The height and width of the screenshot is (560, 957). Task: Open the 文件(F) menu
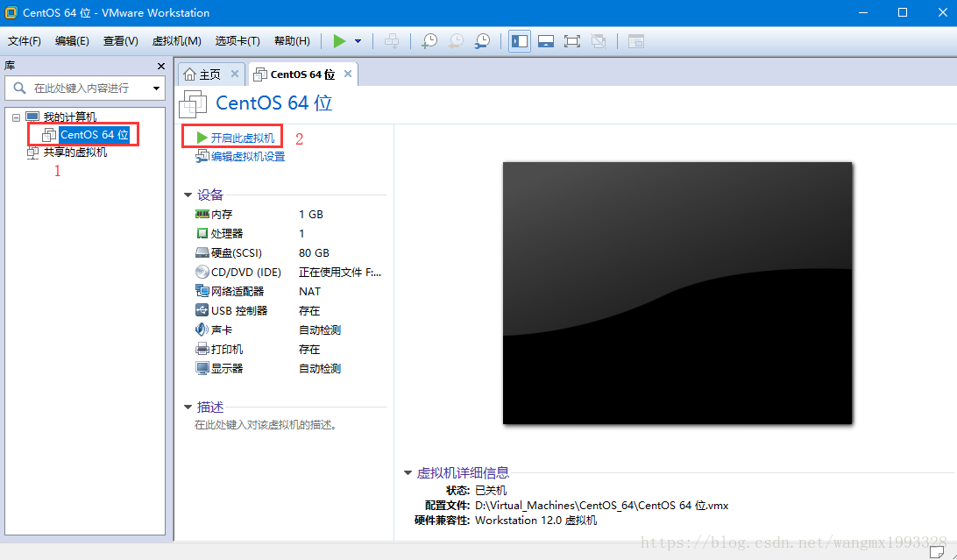25,41
